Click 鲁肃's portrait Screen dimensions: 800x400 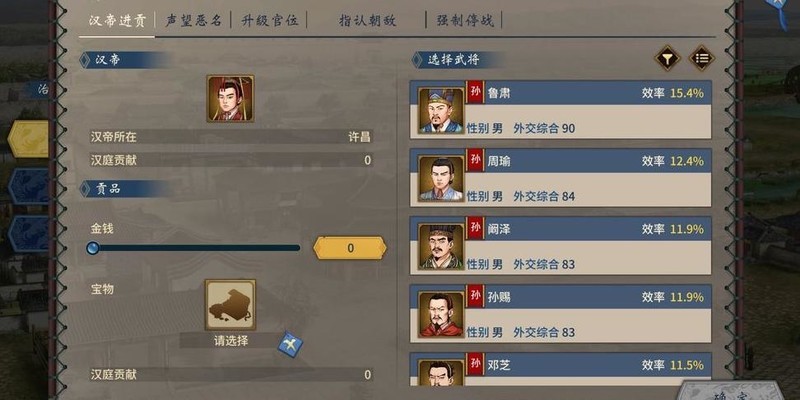tap(441, 111)
